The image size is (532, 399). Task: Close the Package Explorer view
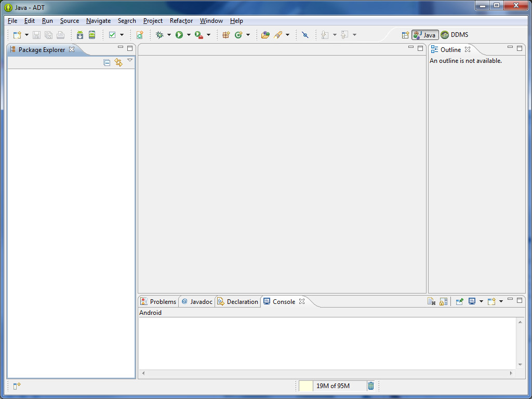(72, 49)
